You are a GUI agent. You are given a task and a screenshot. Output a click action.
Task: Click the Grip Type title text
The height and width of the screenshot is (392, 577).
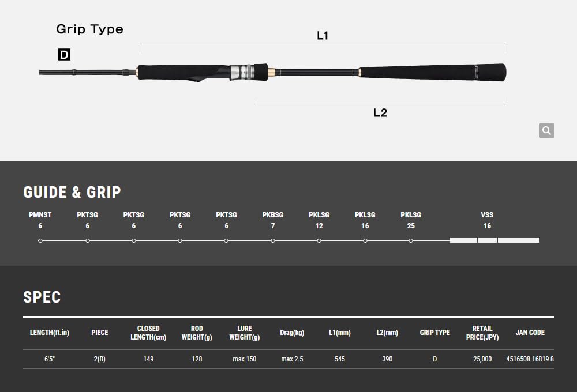coord(89,29)
